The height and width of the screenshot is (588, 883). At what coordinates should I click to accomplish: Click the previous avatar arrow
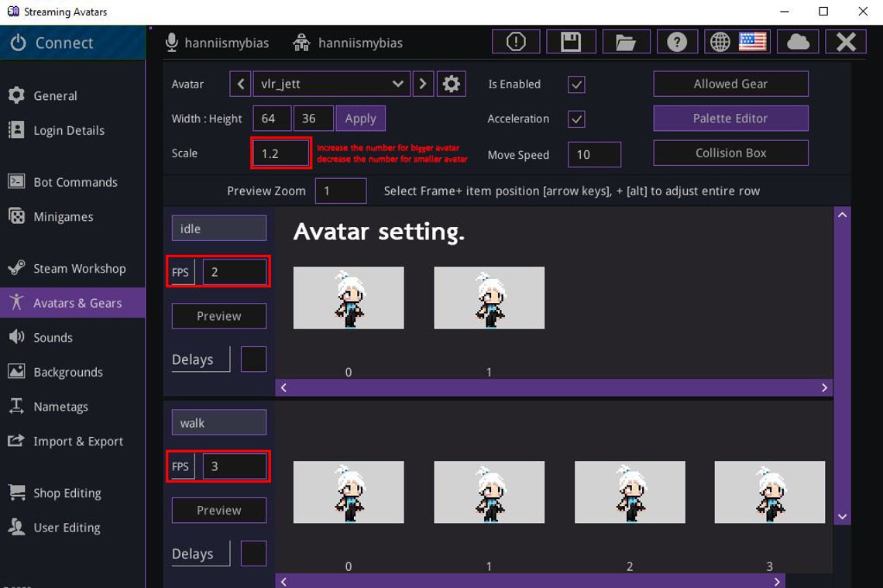coord(240,84)
